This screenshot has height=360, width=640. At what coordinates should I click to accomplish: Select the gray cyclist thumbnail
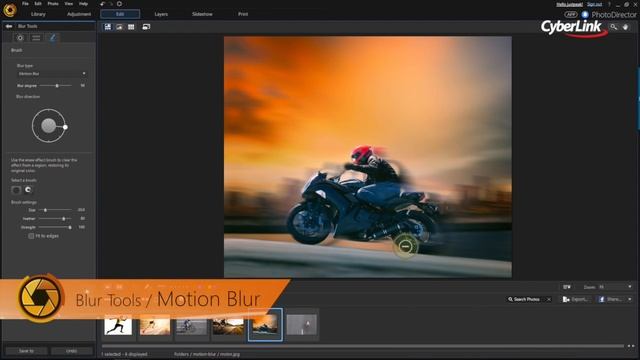(191, 326)
